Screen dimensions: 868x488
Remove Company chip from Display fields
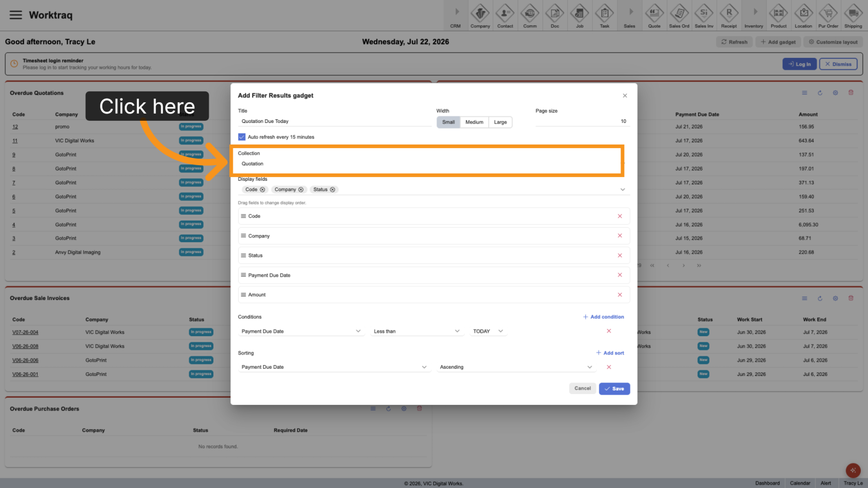click(301, 190)
